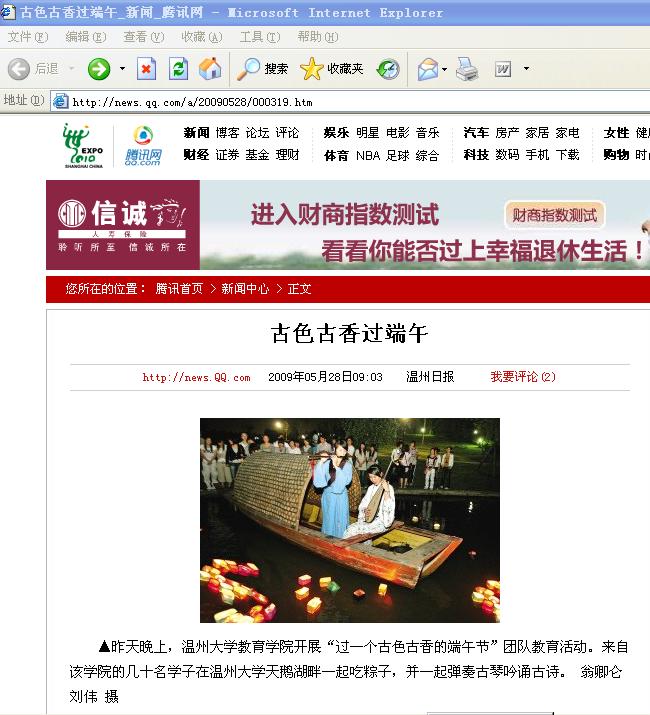Image resolution: width=650 pixels, height=715 pixels.
Task: Click the Print printer icon
Action: click(x=467, y=69)
